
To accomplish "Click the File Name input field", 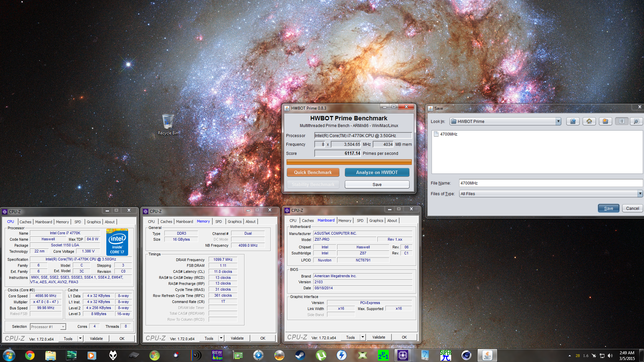I will tap(550, 183).
